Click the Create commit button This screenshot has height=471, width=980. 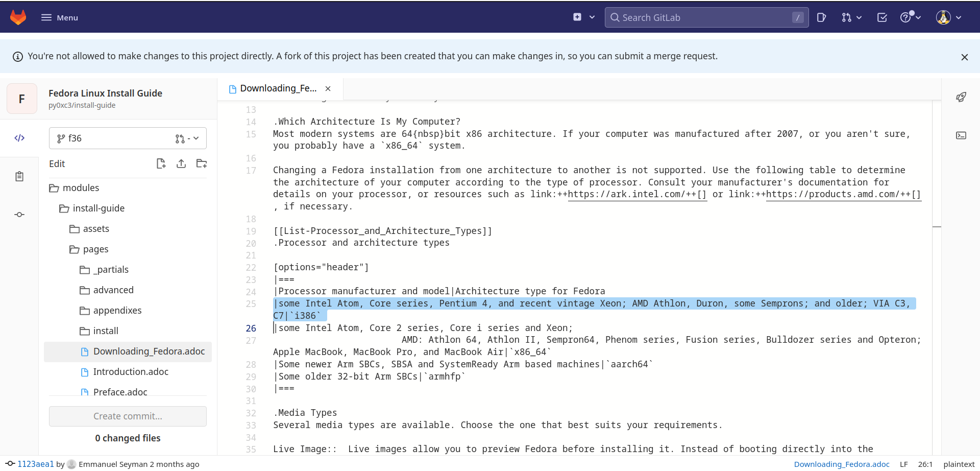click(x=128, y=416)
